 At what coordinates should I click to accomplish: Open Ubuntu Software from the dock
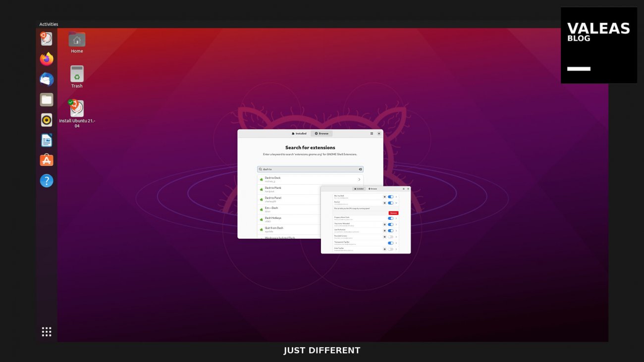pos(47,160)
